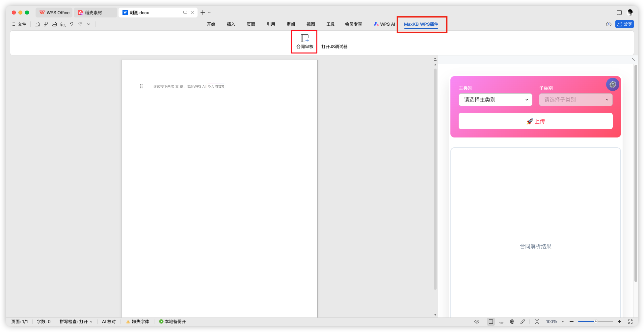644x332 pixels.
Task: Open the 插入 ribbon tab
Action: 231,24
